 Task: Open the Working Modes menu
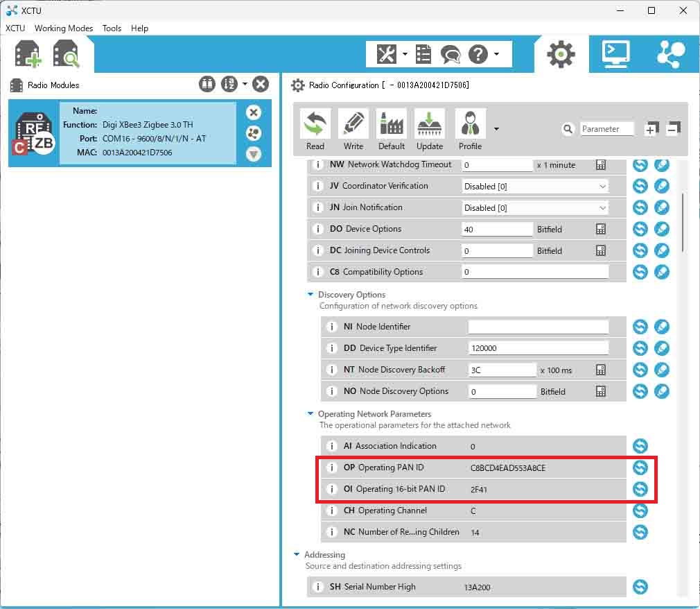[x=64, y=28]
